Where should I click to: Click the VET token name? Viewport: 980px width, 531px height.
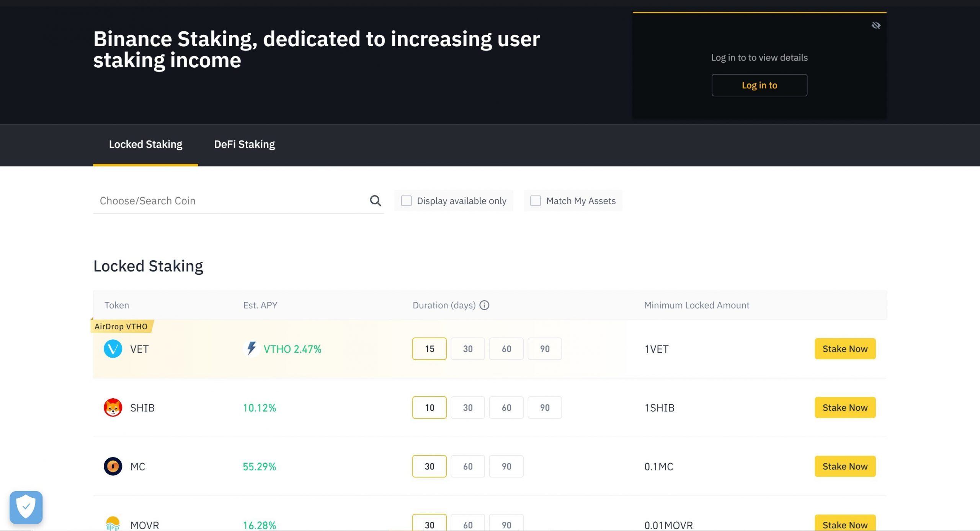tap(139, 349)
